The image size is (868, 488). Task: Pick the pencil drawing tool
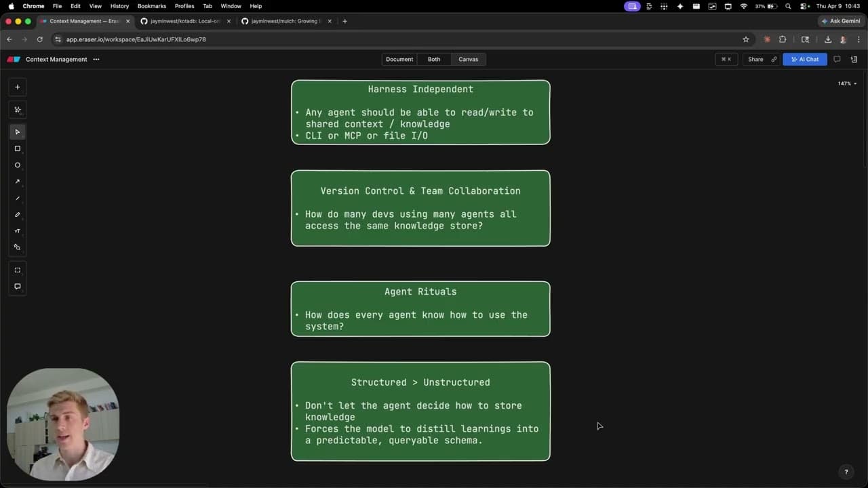pyautogui.click(x=17, y=214)
